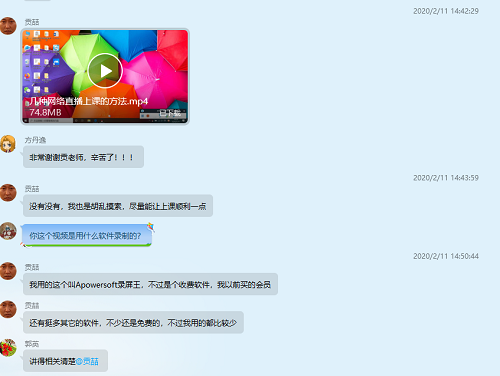Image resolution: width=500 pixels, height=376 pixels.
Task: Open 贾喆's avatar above the video message
Action: 8,26
